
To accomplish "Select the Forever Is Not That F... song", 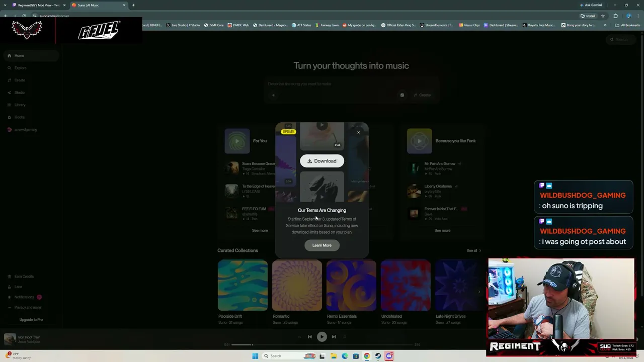I will 441,209.
